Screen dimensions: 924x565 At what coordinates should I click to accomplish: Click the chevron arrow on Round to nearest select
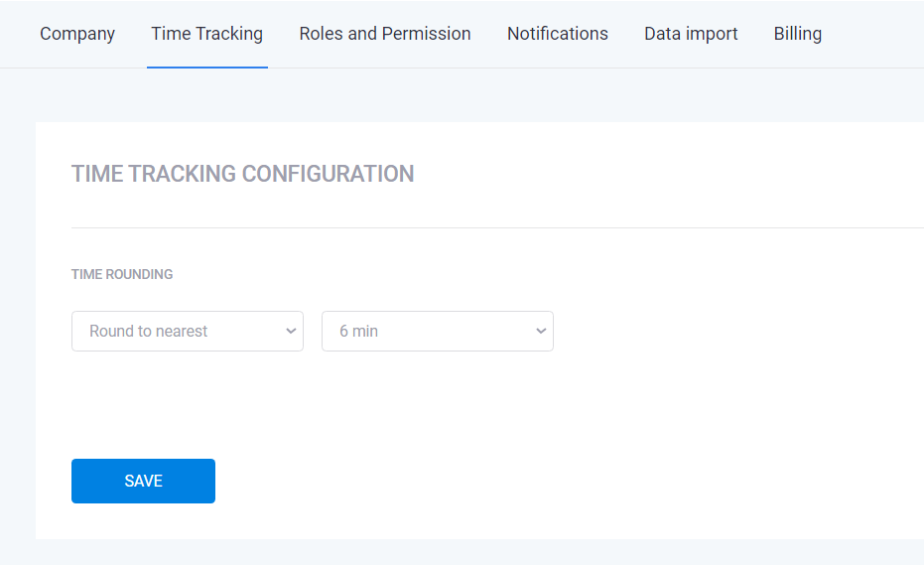click(291, 332)
